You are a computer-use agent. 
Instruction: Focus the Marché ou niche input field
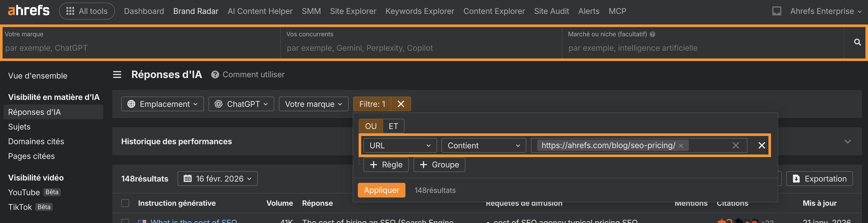pos(703,42)
